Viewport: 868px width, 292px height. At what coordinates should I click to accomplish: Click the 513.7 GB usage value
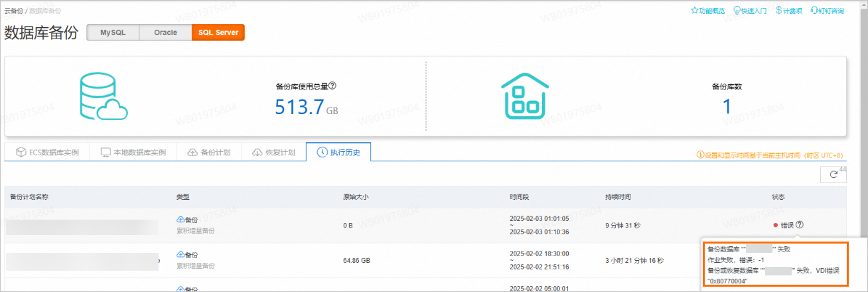click(307, 107)
